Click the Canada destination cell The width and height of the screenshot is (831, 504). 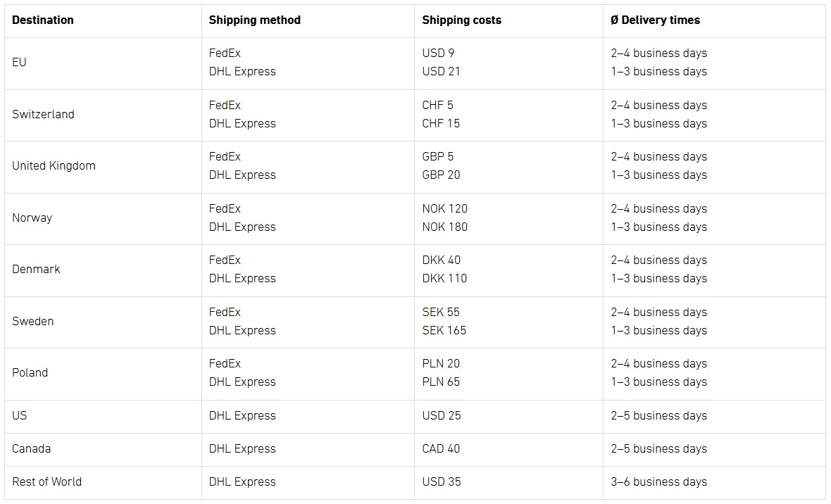tap(31, 448)
